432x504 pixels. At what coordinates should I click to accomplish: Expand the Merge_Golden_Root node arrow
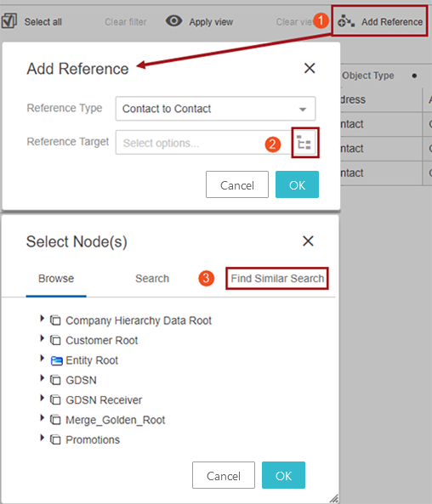[x=42, y=418]
